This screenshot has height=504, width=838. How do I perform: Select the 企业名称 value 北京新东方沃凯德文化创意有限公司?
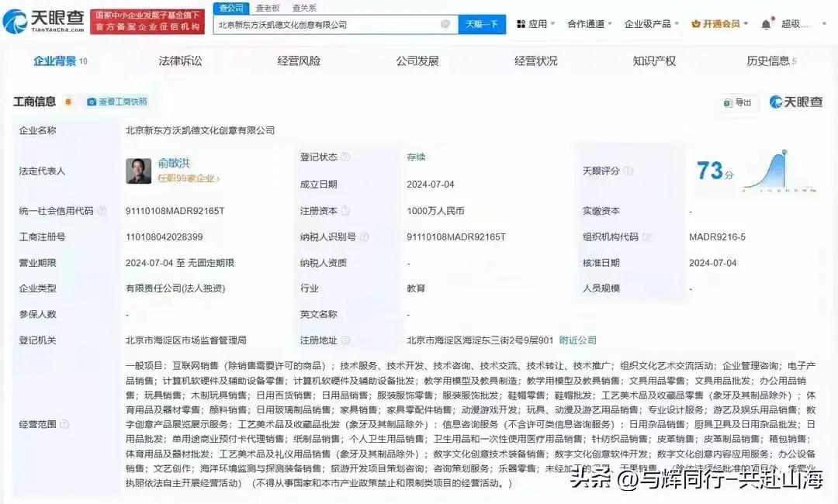(x=200, y=130)
